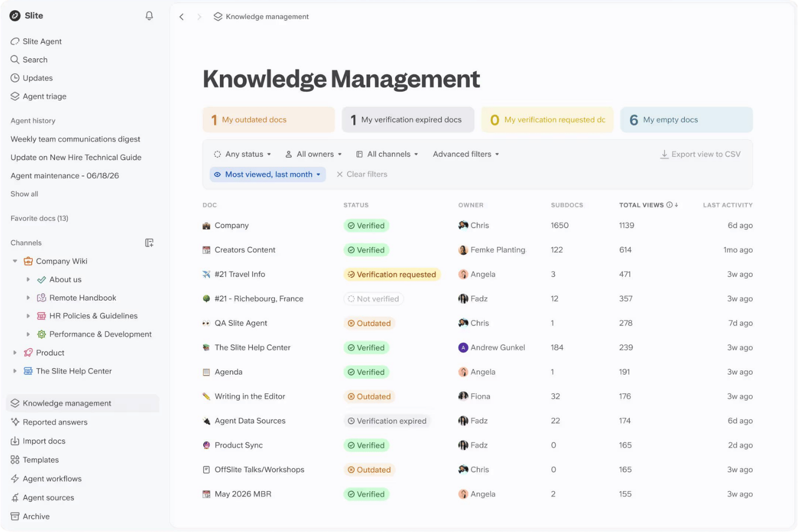This screenshot has width=798, height=532.
Task: Collapse the Company Wiki channel
Action: (x=15, y=261)
